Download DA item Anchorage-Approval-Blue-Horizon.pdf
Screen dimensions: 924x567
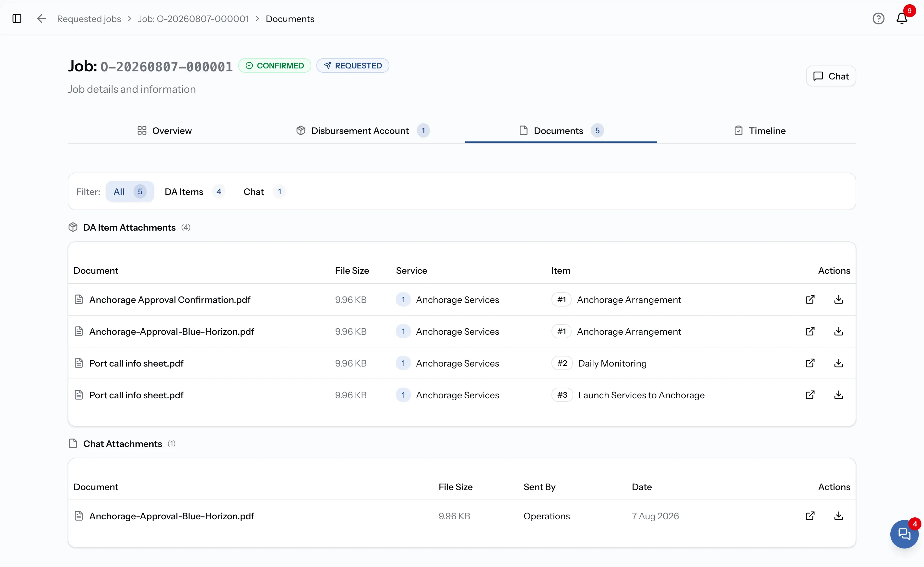(x=839, y=331)
